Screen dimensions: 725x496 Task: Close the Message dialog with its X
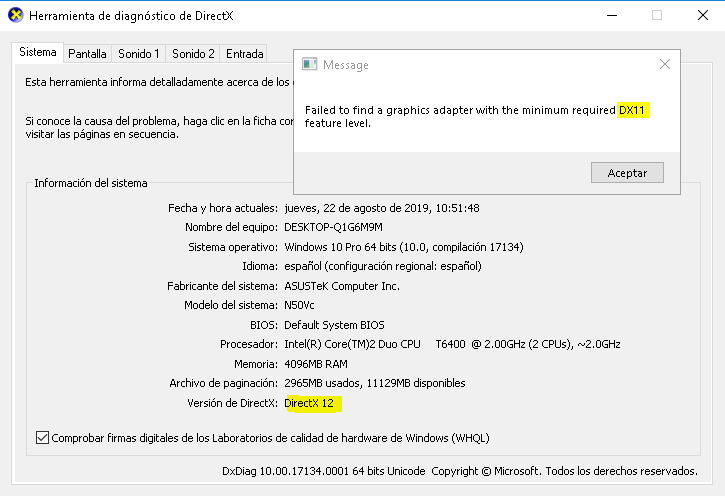664,64
